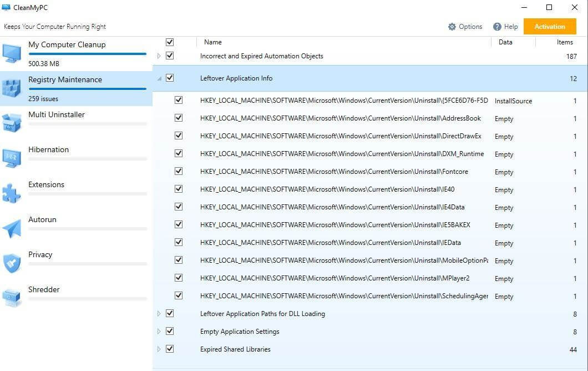
Task: Go to the Extensions section
Action: (76, 193)
